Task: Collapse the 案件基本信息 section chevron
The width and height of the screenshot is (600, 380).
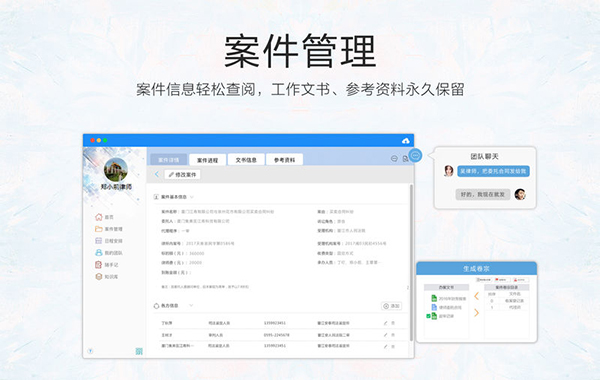Action: click(x=192, y=197)
